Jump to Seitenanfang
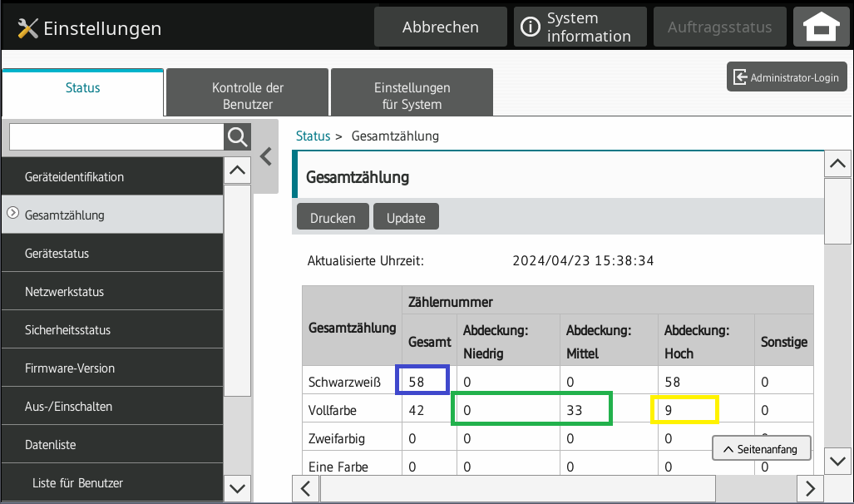The image size is (854, 504). pos(761,449)
